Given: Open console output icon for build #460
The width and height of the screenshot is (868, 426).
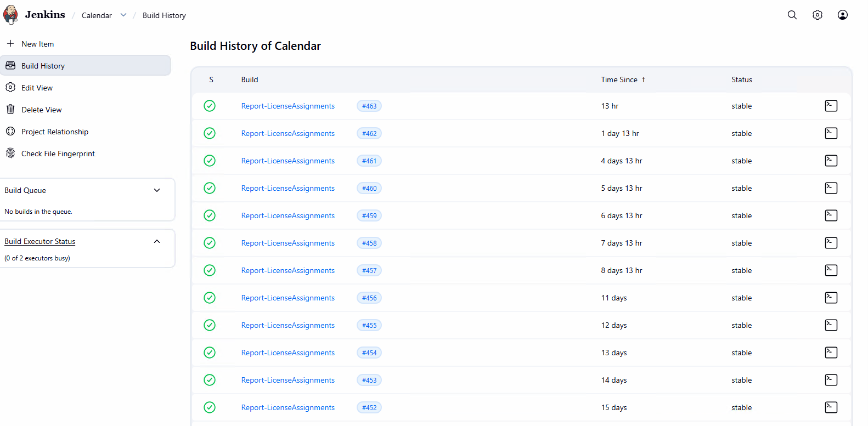Looking at the screenshot, I should pyautogui.click(x=831, y=188).
